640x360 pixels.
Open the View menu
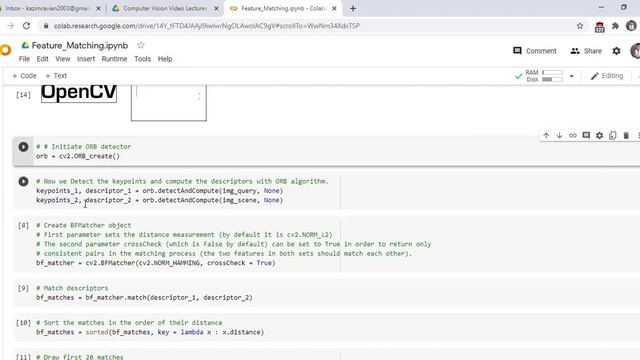click(63, 59)
